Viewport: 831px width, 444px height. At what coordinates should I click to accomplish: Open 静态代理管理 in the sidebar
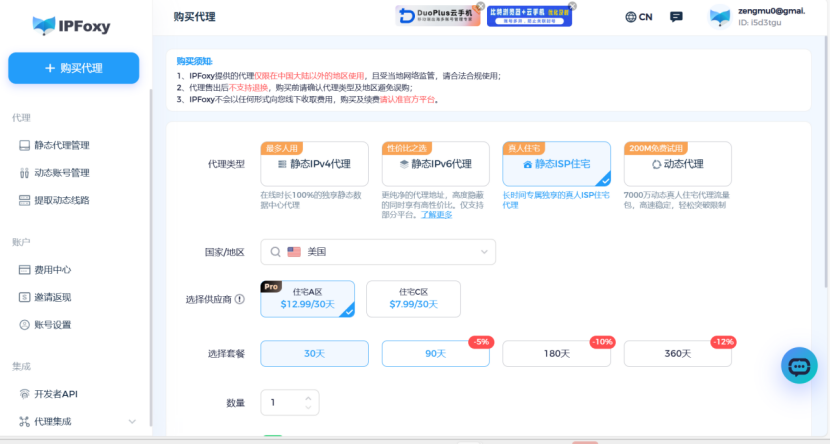pos(62,145)
